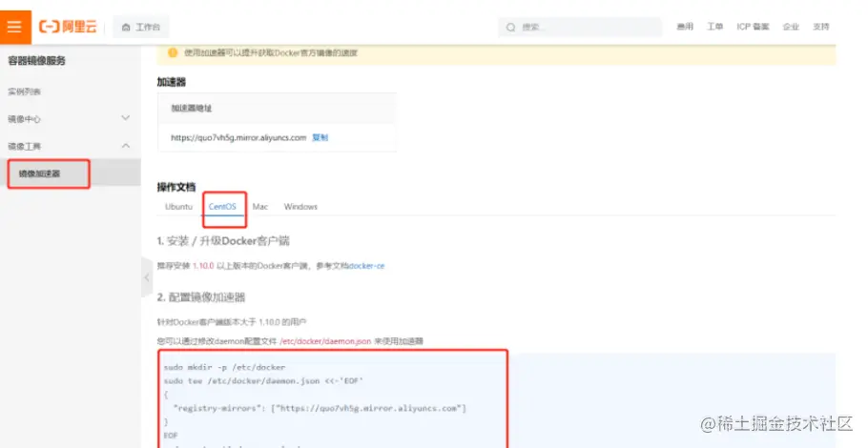868x448 pixels.
Task: Click the registry-mirrors line in code block
Action: coord(320,408)
